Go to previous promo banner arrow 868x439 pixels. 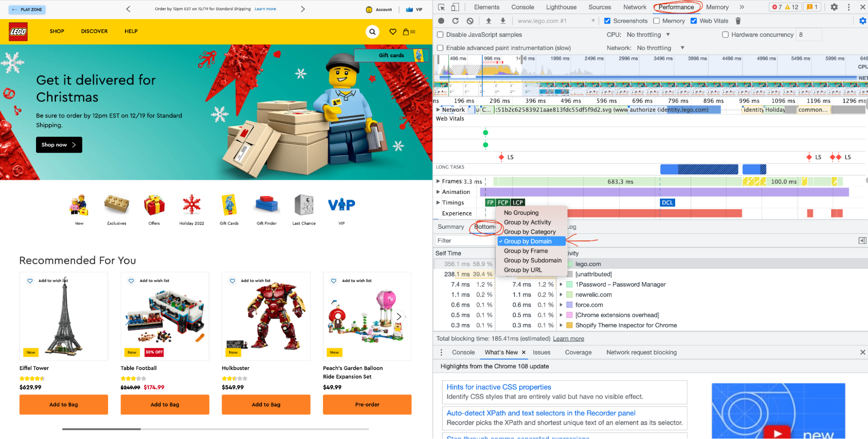[x=128, y=9]
